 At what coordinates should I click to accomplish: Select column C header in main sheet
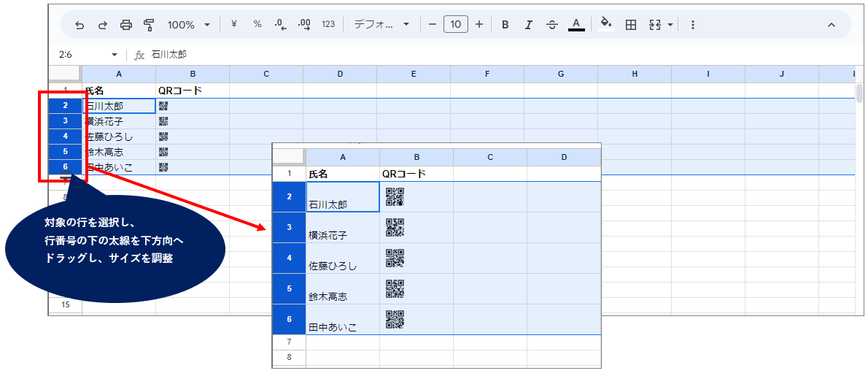click(x=266, y=74)
